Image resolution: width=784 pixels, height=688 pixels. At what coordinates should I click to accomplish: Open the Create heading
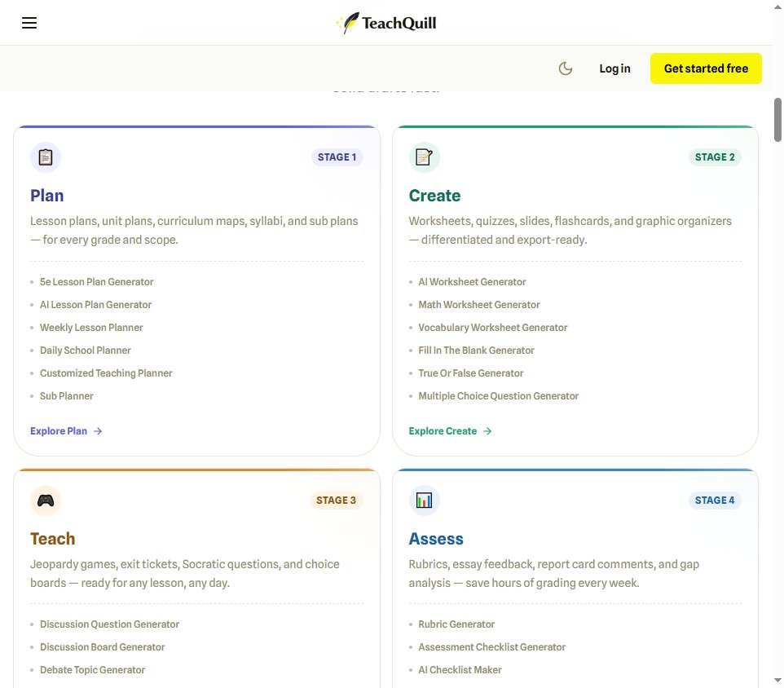[434, 196]
